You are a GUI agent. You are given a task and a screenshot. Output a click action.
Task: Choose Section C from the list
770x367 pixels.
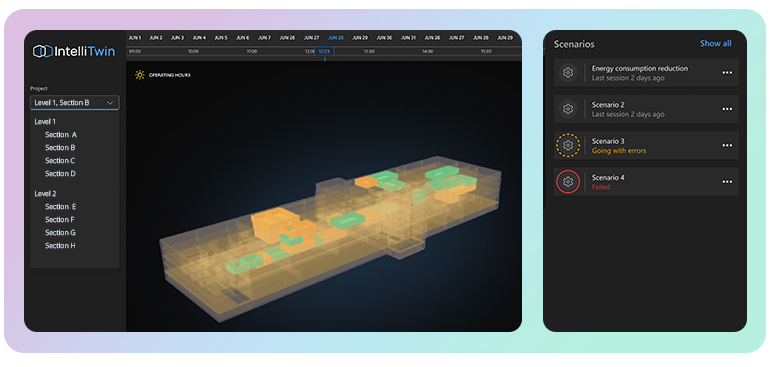click(60, 161)
